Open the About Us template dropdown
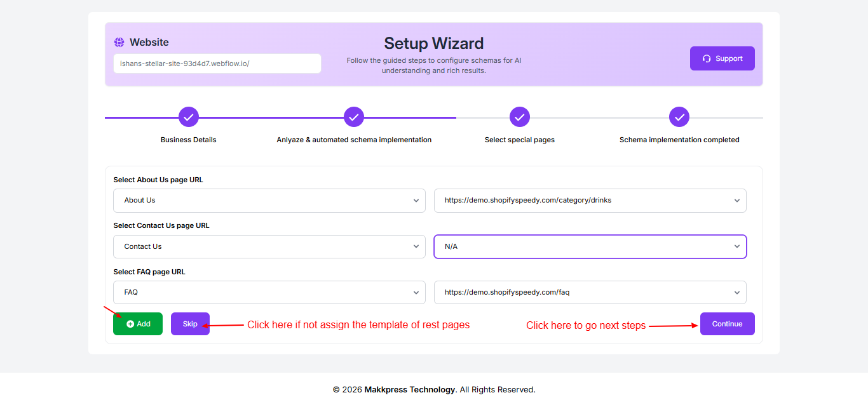The height and width of the screenshot is (407, 868). point(269,201)
